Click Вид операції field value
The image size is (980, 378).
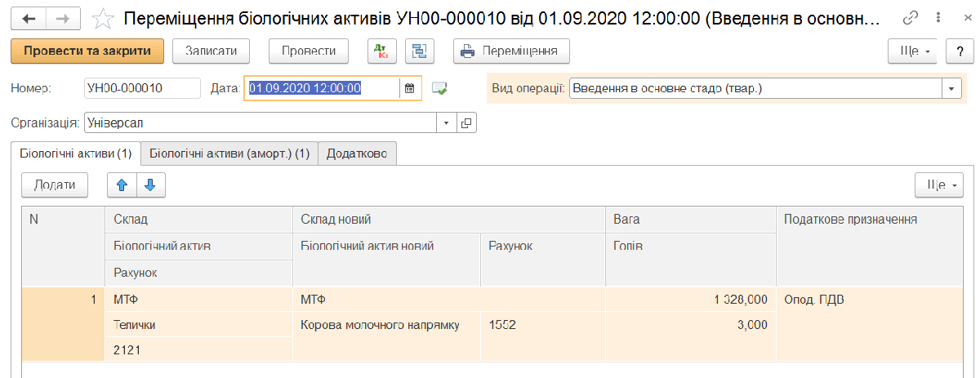pos(756,88)
